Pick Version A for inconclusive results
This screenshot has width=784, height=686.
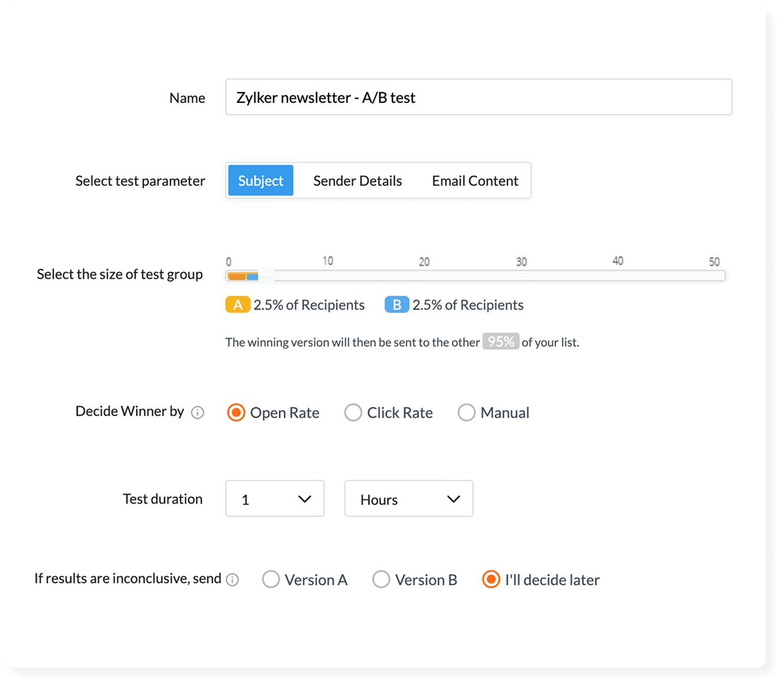[271, 580]
